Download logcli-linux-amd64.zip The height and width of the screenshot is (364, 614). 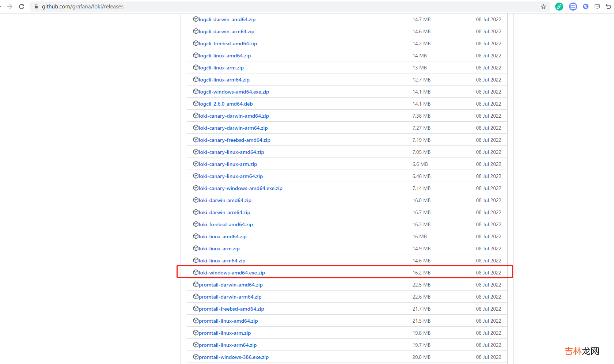[x=225, y=56]
